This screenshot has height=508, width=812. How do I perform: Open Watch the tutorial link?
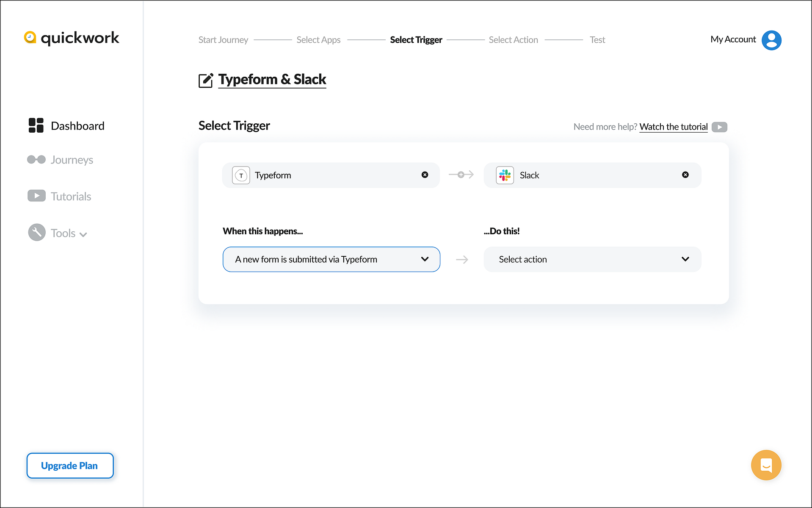[673, 127]
